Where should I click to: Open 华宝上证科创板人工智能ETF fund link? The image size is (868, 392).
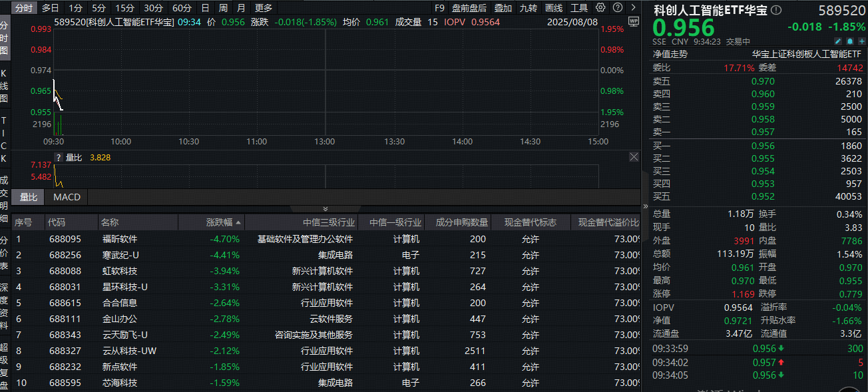click(x=806, y=55)
